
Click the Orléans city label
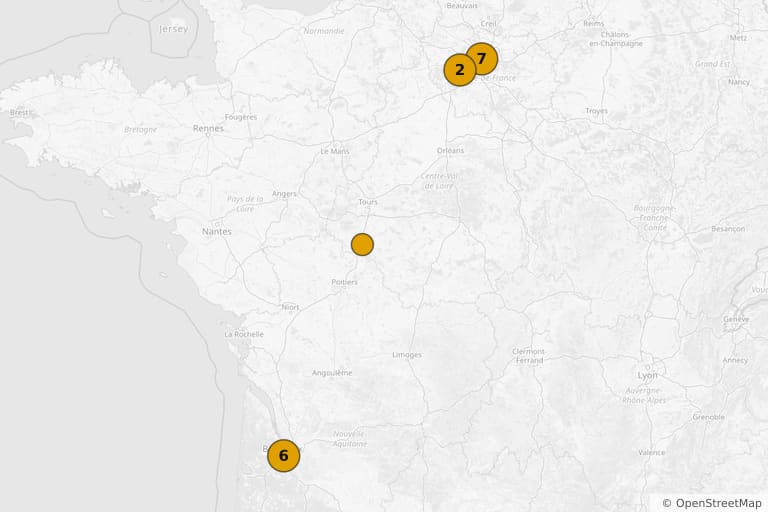(450, 150)
